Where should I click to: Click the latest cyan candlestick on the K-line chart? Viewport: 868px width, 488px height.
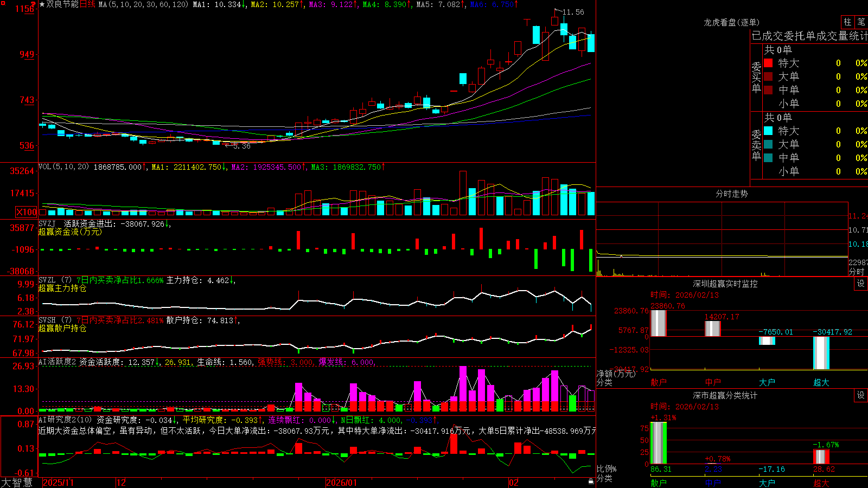591,43
